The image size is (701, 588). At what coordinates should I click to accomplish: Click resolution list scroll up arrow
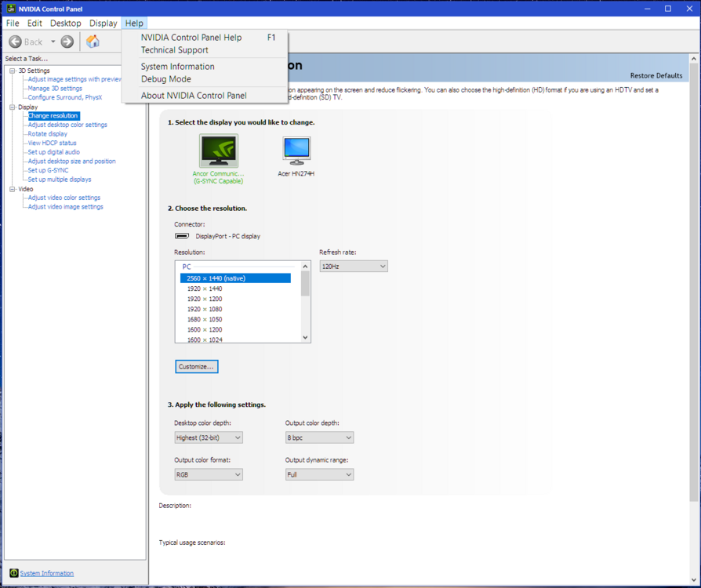[305, 267]
